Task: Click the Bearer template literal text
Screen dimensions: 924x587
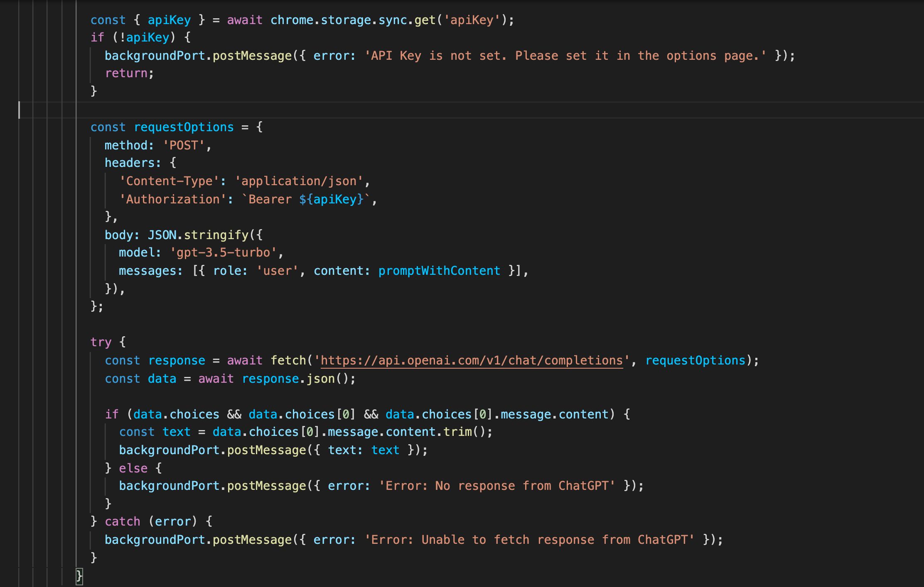Action: tap(270, 199)
